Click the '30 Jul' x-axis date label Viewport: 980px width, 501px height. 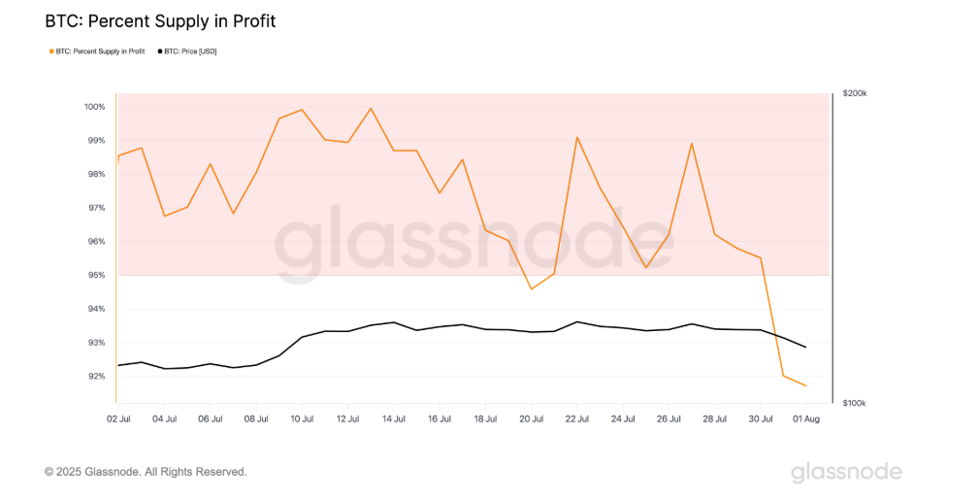tap(761, 419)
